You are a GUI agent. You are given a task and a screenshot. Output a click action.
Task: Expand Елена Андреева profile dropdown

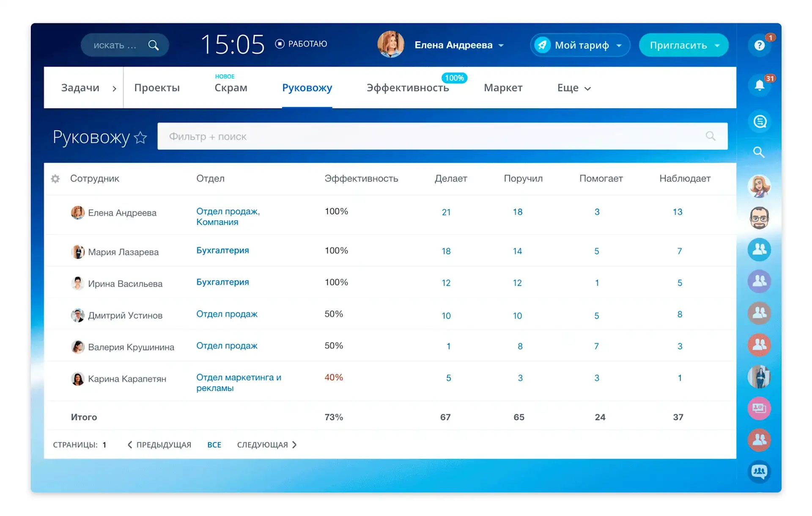tap(501, 45)
